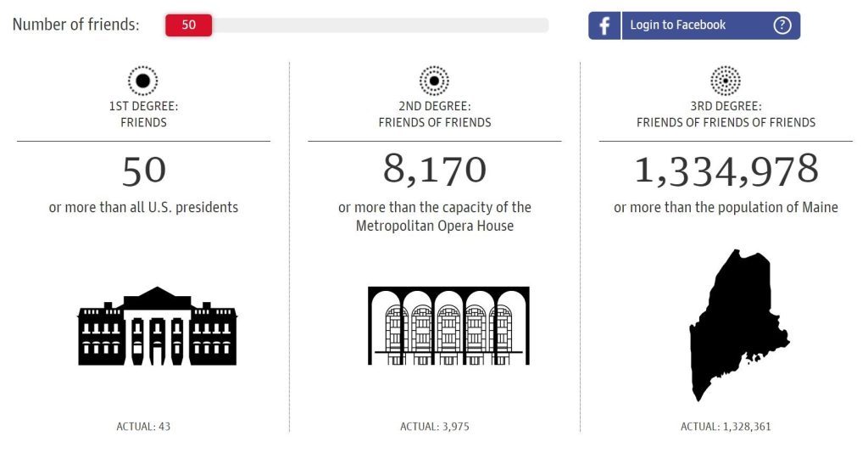This screenshot has height=453, width=868.
Task: Click the 2nd degree friends of friends icon
Action: pyautogui.click(x=434, y=81)
